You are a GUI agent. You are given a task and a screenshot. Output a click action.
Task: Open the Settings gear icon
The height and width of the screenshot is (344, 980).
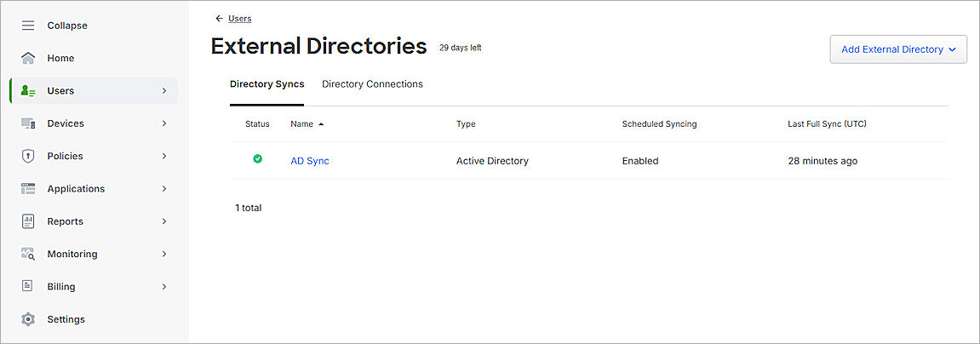pos(28,319)
